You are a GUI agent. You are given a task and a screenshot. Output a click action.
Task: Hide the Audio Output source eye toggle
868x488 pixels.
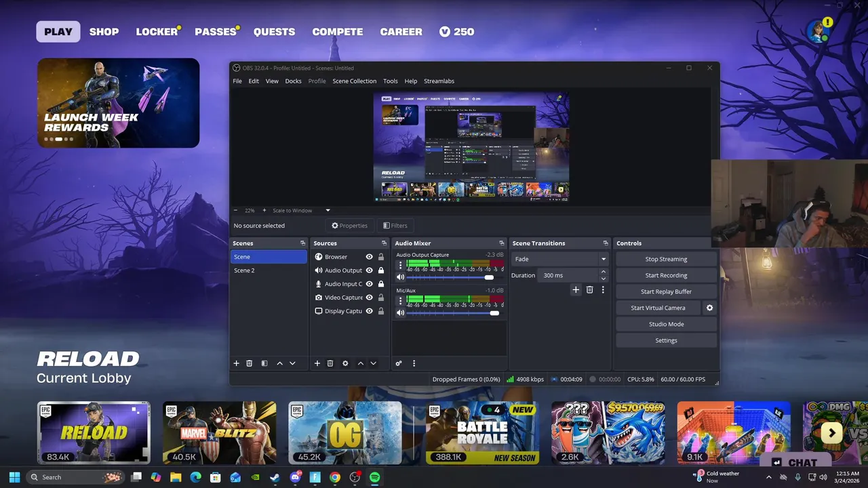pos(370,270)
